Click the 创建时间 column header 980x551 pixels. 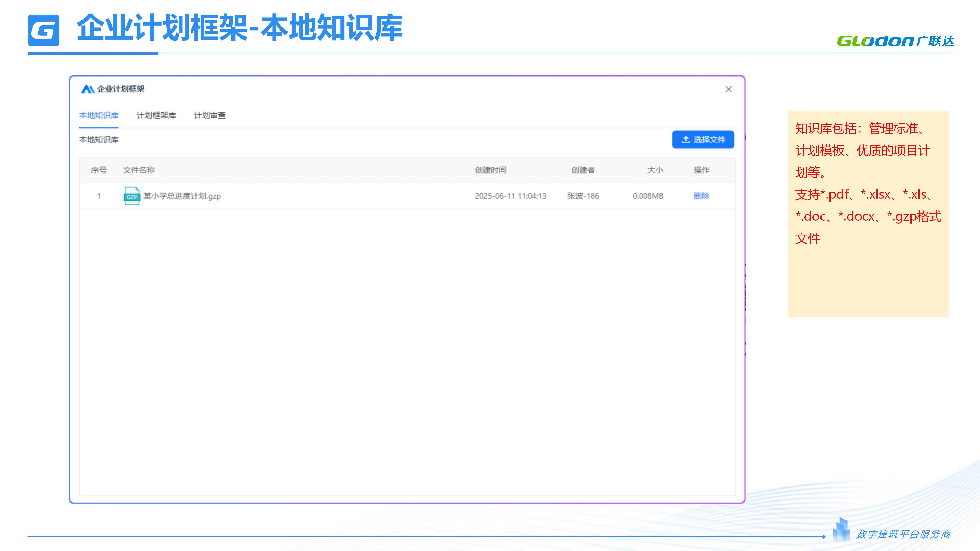(490, 170)
